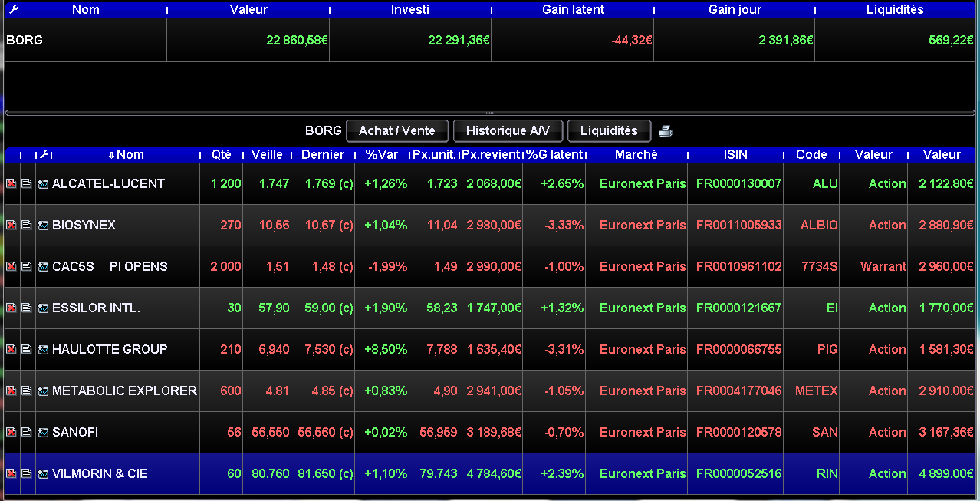Delete the ESSILOR INTL. position with red X
Image resolution: width=980 pixels, height=501 pixels.
(x=12, y=308)
